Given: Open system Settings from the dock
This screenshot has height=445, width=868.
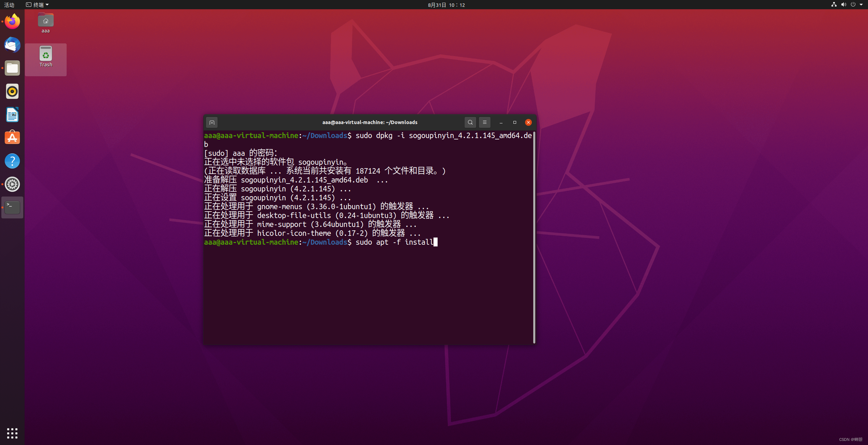Looking at the screenshot, I should [12, 184].
